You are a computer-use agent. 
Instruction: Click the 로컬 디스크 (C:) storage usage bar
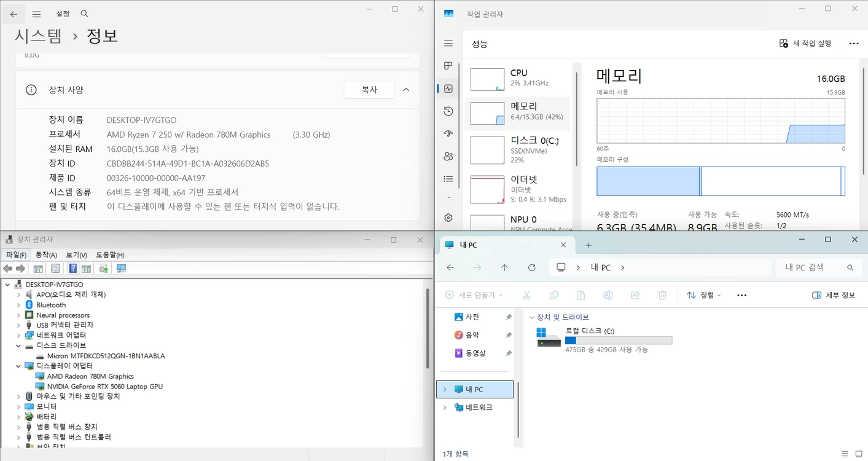point(619,341)
